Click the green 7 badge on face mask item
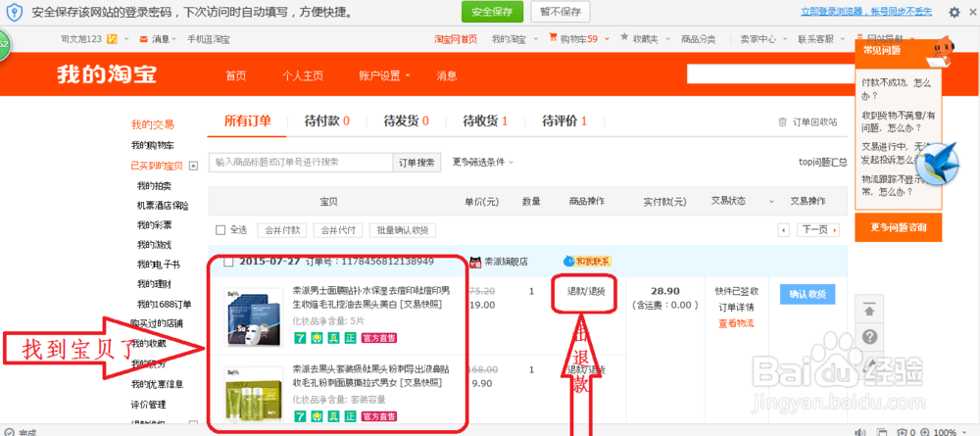Image resolution: width=980 pixels, height=436 pixels. pos(301,338)
